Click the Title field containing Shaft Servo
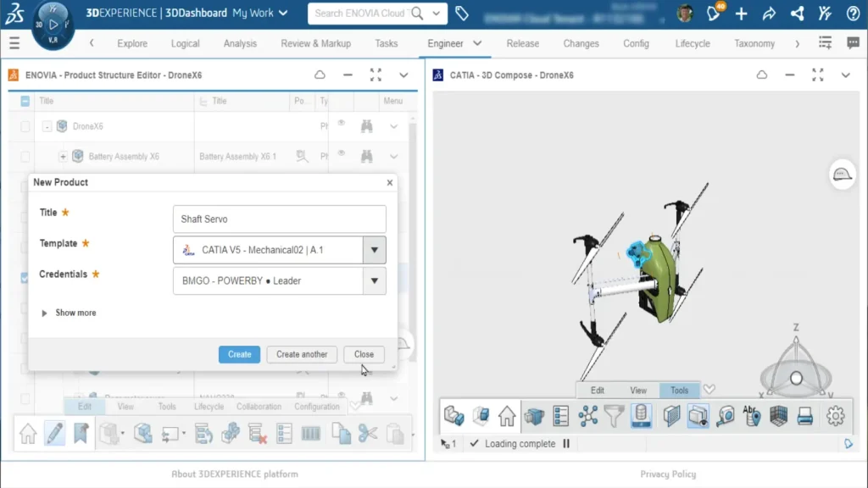The width and height of the screenshot is (868, 488). [280, 219]
